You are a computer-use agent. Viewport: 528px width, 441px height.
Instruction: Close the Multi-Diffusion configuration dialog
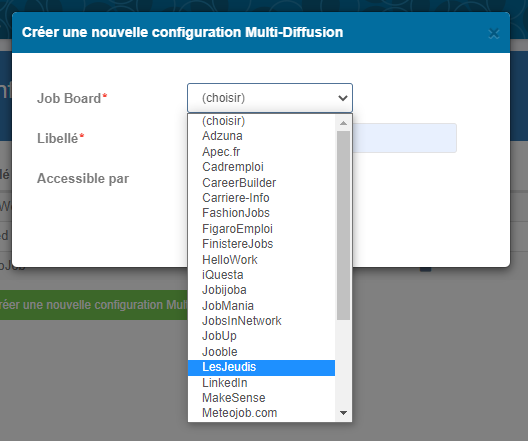(x=494, y=33)
